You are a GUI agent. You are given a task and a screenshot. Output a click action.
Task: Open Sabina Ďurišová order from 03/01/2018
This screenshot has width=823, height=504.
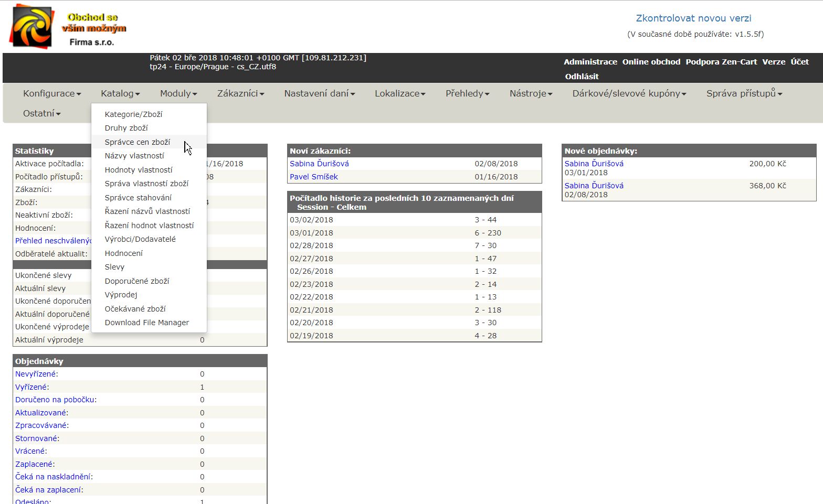point(594,164)
